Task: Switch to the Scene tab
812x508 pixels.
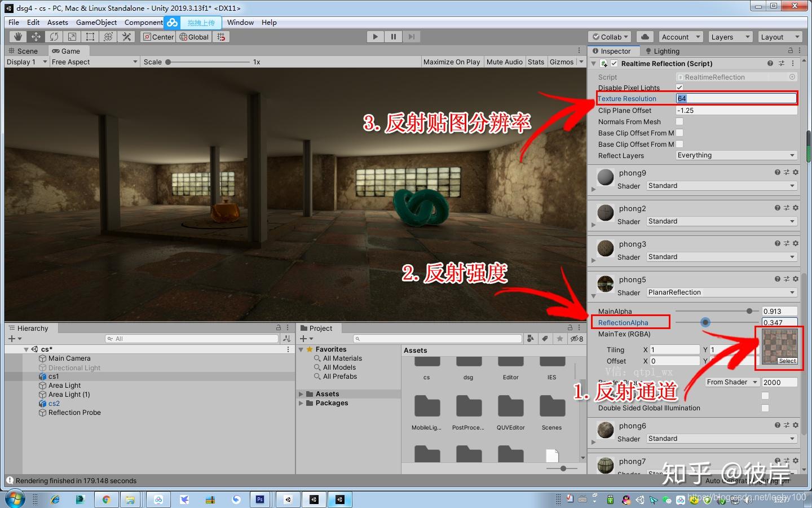Action: point(26,51)
